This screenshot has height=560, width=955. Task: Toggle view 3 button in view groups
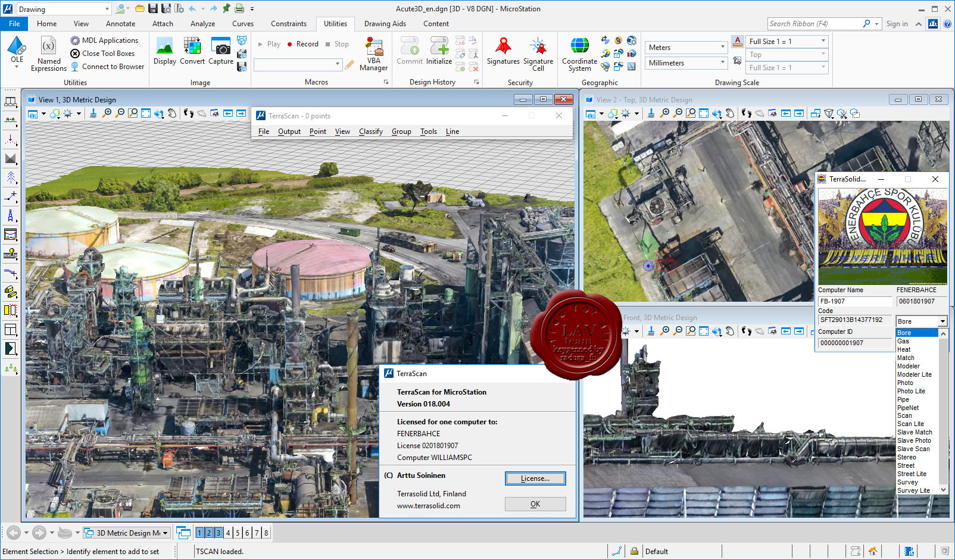(219, 533)
